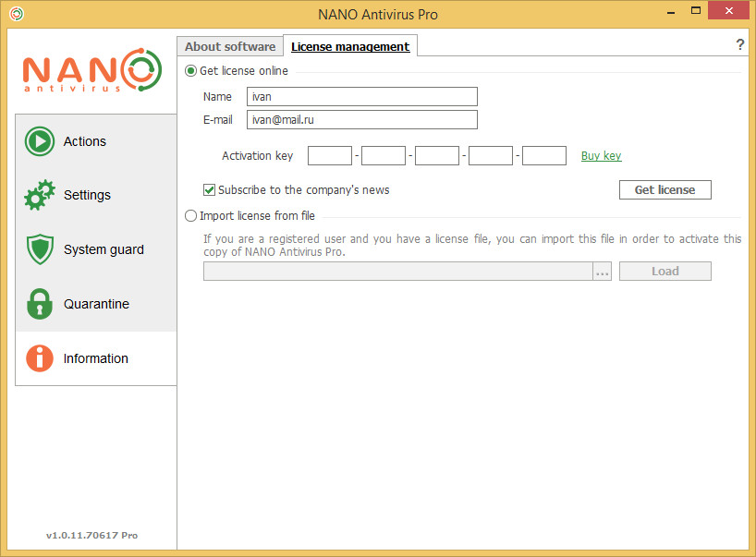Click the Information 'i' icon

[x=40, y=358]
